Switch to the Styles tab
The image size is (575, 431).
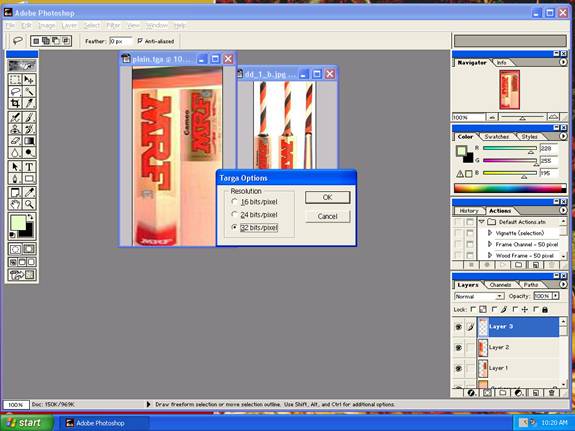click(x=530, y=136)
